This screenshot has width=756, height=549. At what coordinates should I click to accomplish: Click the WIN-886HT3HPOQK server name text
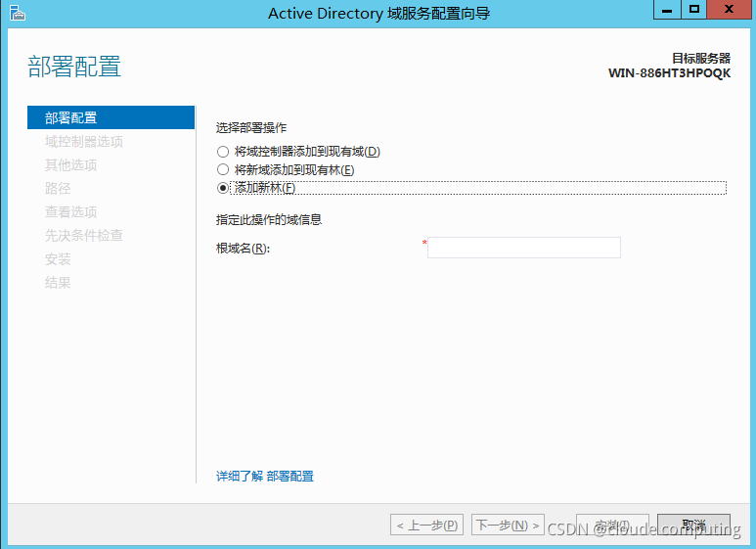(669, 73)
